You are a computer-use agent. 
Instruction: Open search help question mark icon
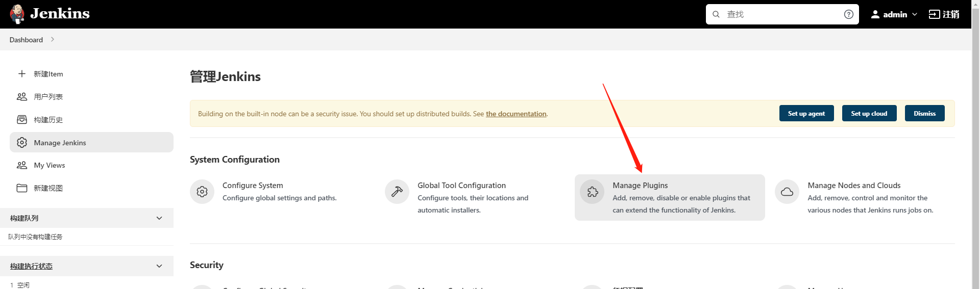(x=849, y=14)
